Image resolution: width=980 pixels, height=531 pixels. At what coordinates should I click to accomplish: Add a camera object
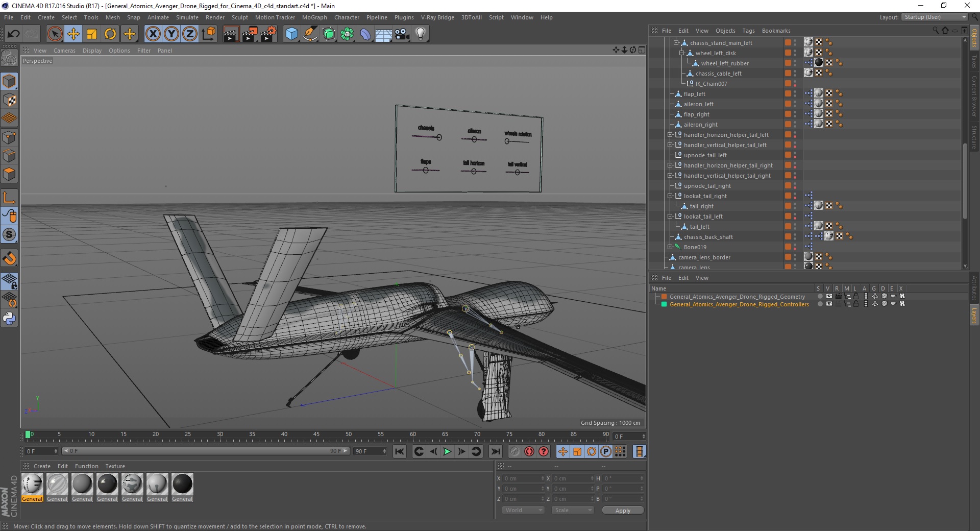402,34
